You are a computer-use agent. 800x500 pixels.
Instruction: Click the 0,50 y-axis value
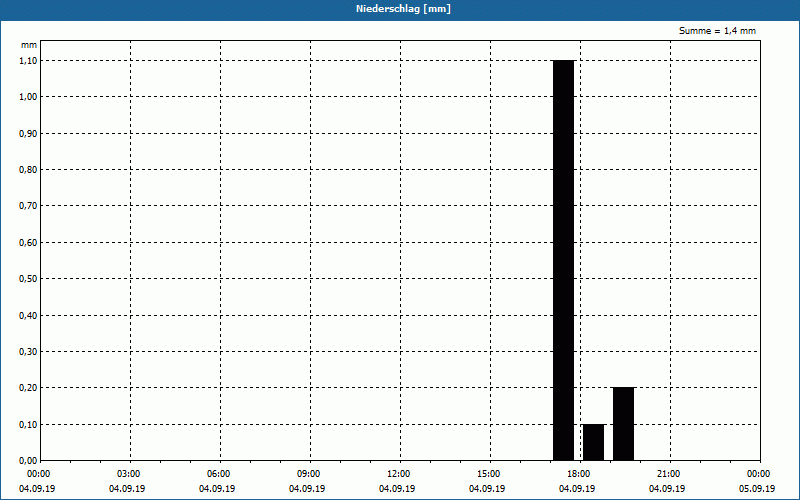coord(28,279)
